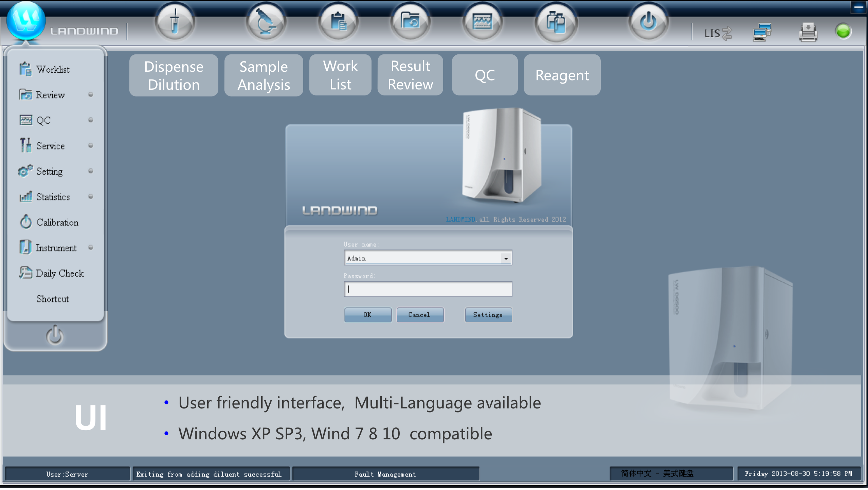The image size is (868, 490).
Task: Click the green status indicator light
Action: [843, 32]
